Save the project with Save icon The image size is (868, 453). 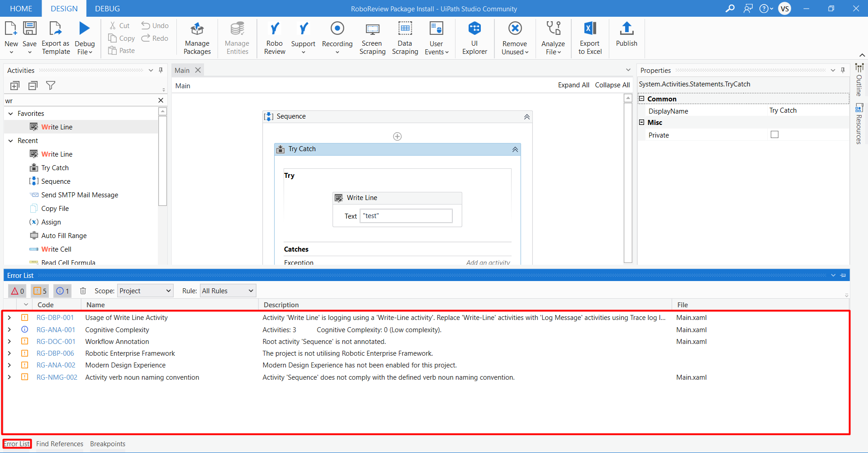pyautogui.click(x=29, y=29)
